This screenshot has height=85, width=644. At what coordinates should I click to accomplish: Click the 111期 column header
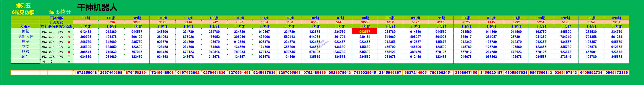pyautogui.click(x=86, y=18)
